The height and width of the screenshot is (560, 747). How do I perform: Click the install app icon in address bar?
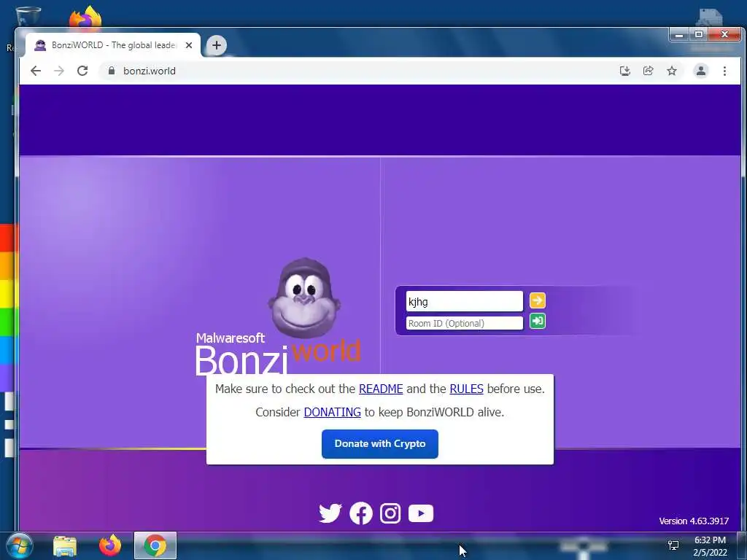[625, 71]
